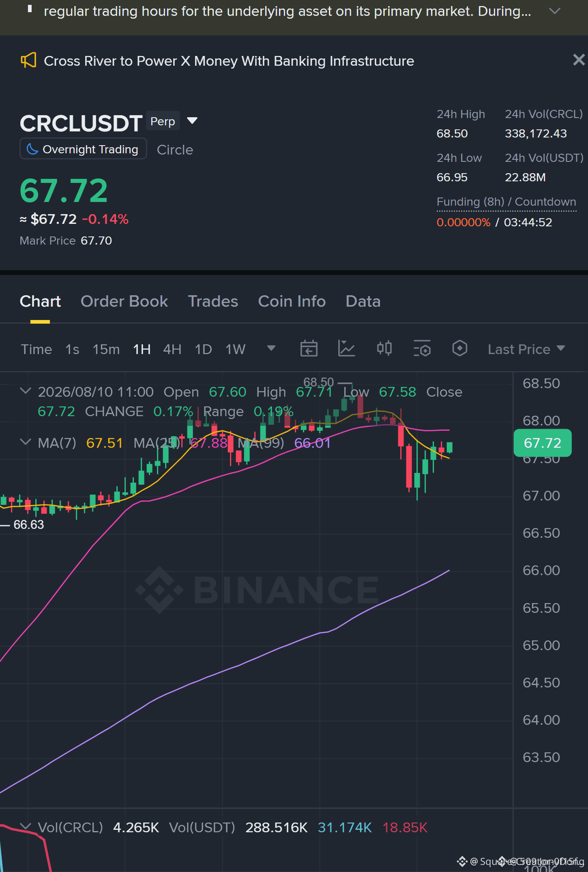Switch to the Order Book tab

coord(124,301)
